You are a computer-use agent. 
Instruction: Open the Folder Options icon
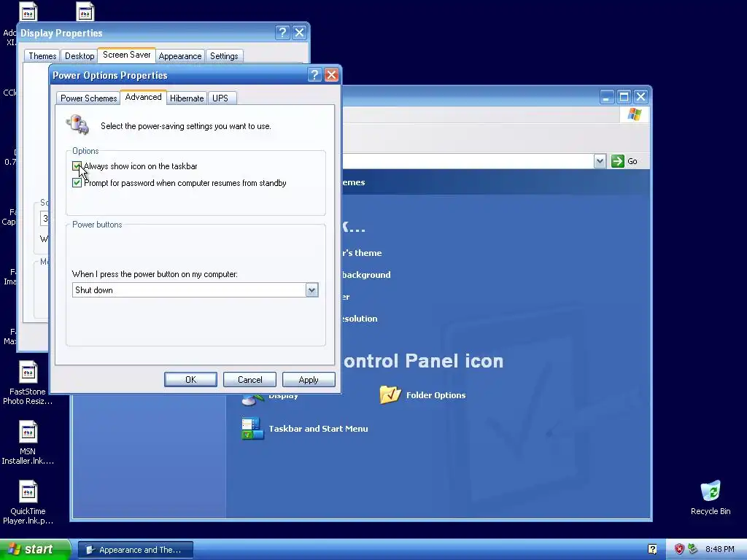(x=390, y=394)
